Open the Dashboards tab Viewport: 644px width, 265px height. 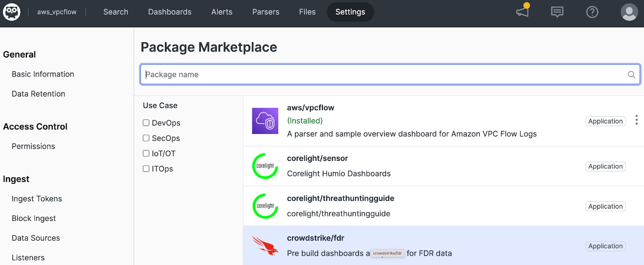point(170,12)
